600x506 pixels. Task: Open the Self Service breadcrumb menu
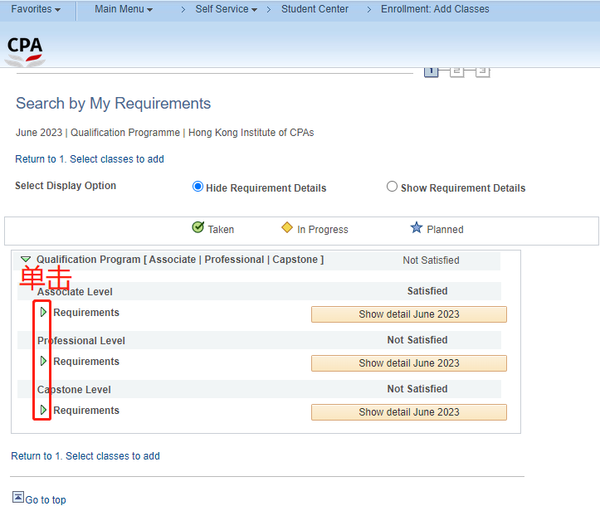[226, 9]
